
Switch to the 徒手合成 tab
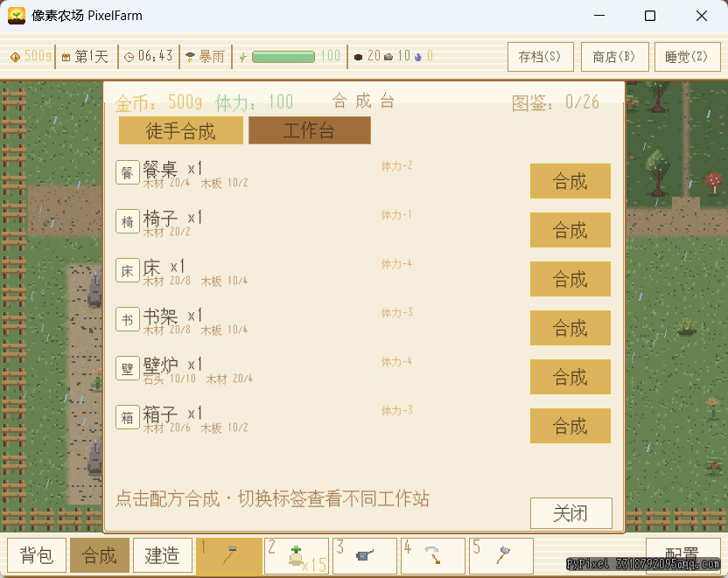coord(181,130)
